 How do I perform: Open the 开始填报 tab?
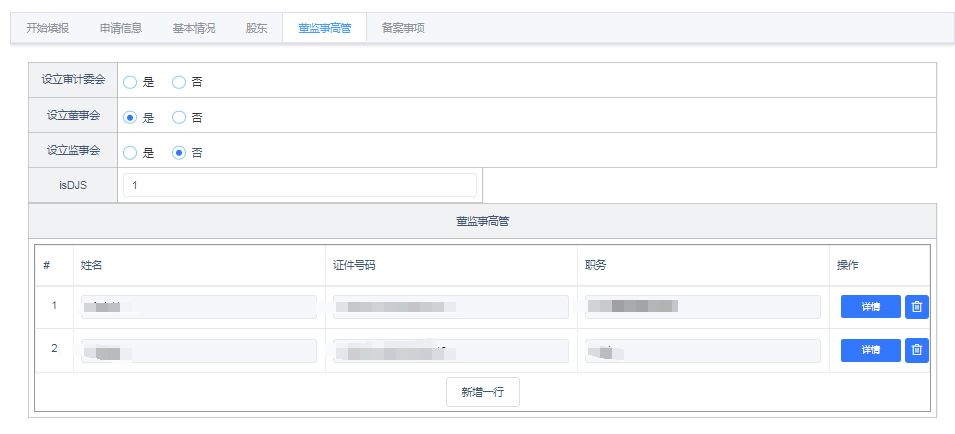(x=48, y=28)
